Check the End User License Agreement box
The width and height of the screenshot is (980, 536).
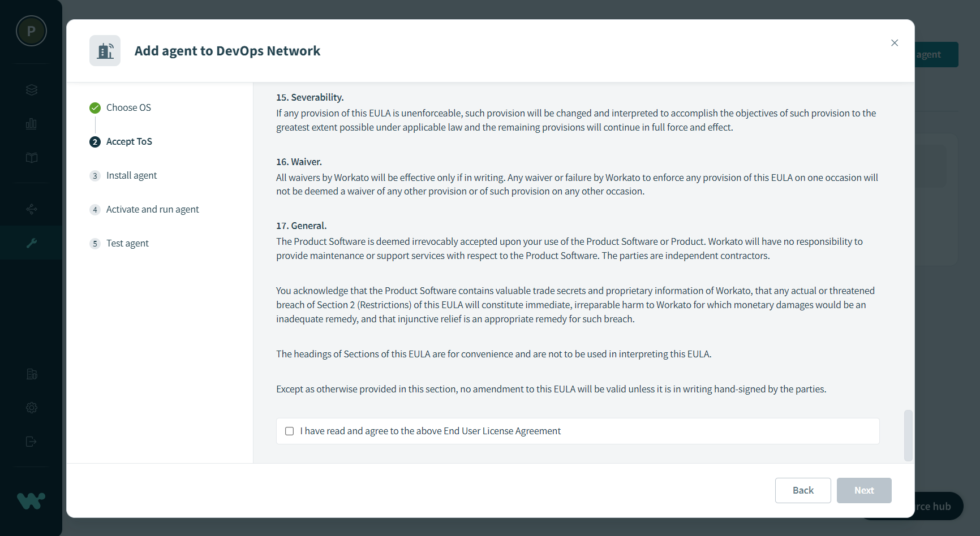(x=290, y=431)
